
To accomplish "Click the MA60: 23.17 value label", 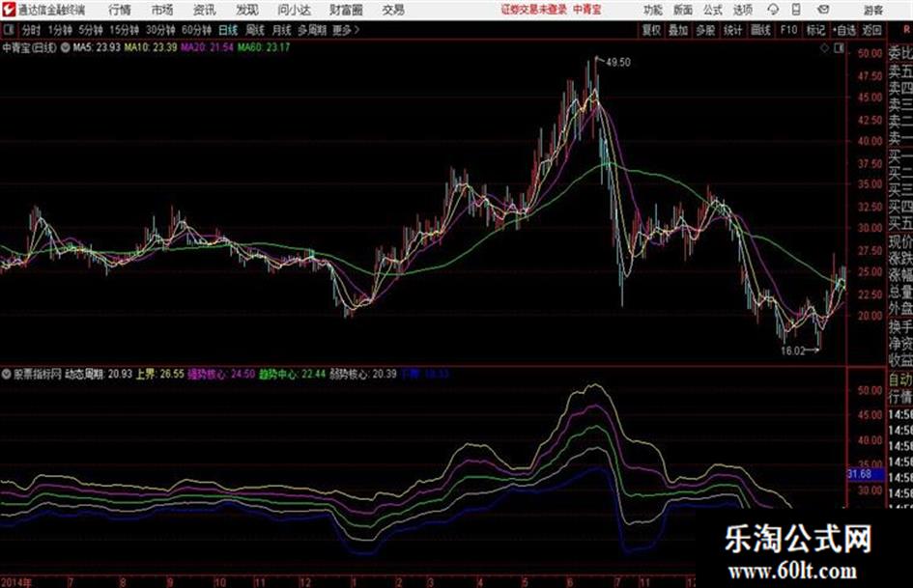I will pyautogui.click(x=263, y=47).
